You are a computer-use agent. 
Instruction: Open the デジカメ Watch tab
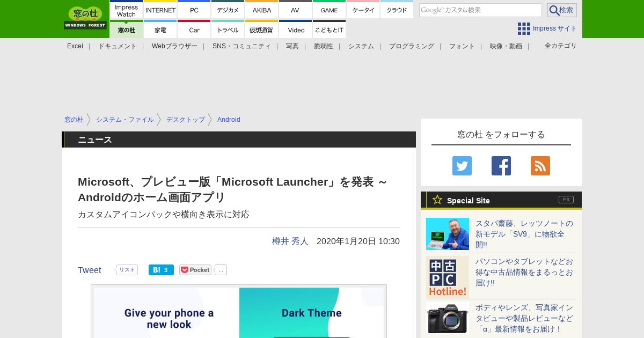[228, 10]
